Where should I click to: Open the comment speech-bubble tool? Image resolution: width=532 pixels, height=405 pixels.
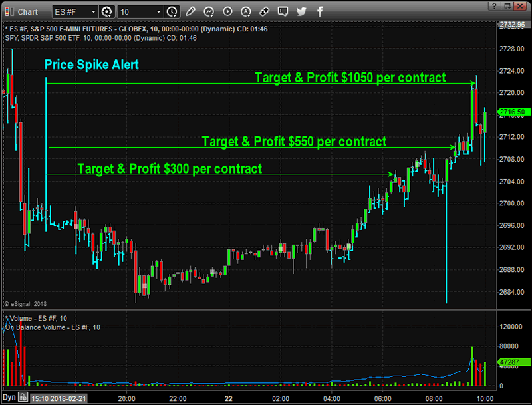(x=283, y=12)
